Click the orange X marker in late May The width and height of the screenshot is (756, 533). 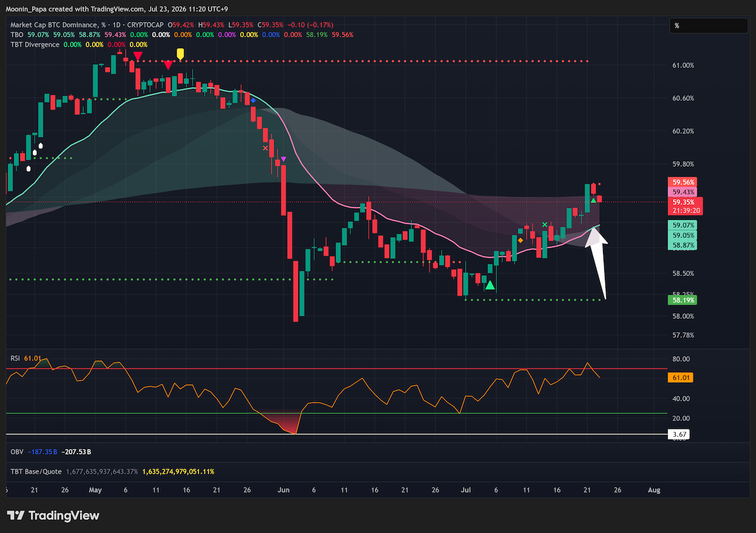point(265,149)
